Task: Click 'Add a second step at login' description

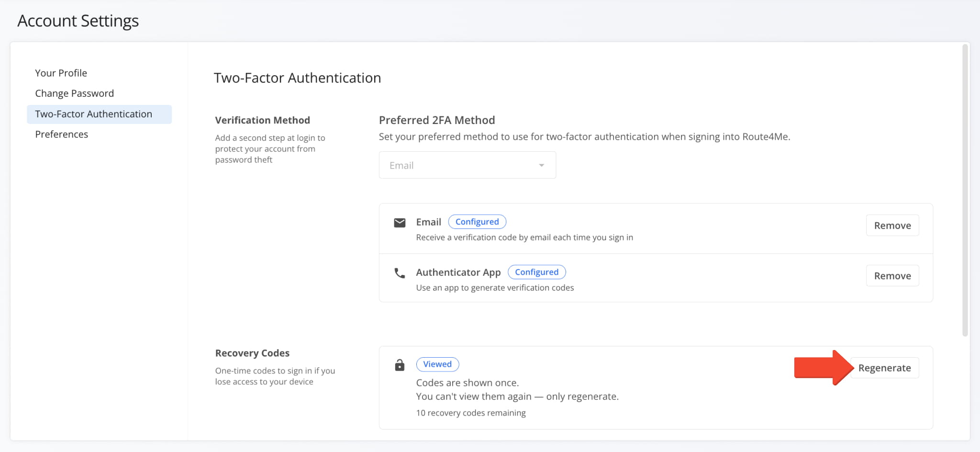Action: point(270,149)
